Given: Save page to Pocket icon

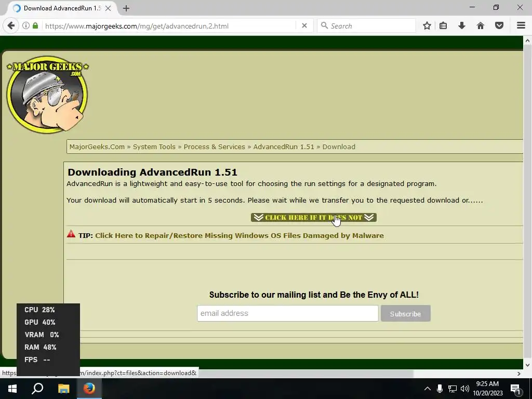Looking at the screenshot, I should pyautogui.click(x=499, y=26).
